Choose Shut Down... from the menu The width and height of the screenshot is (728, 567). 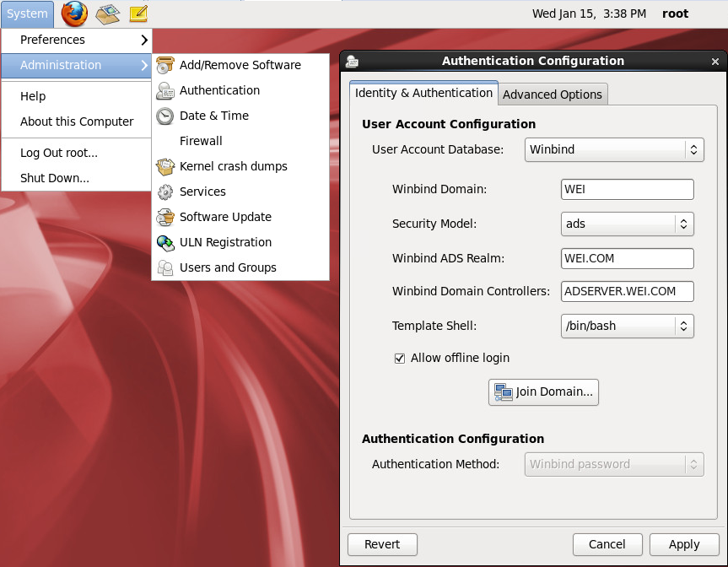(77, 178)
